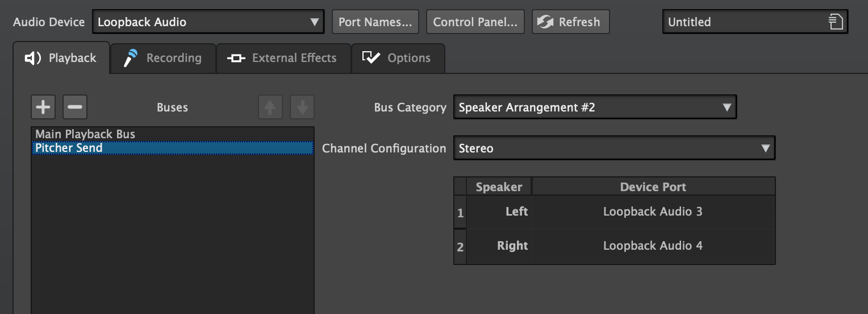Viewport: 868px width, 314px height.
Task: Click the add bus plus icon
Action: (43, 107)
